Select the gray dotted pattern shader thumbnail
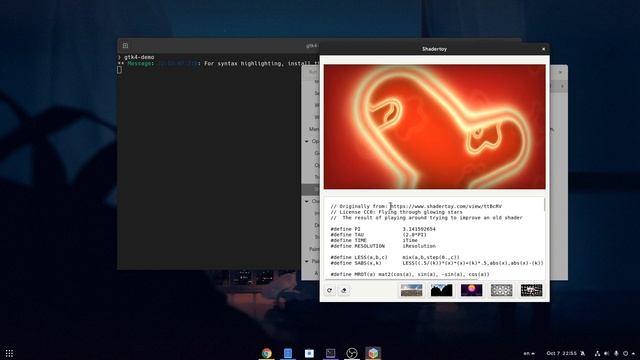 point(501,290)
